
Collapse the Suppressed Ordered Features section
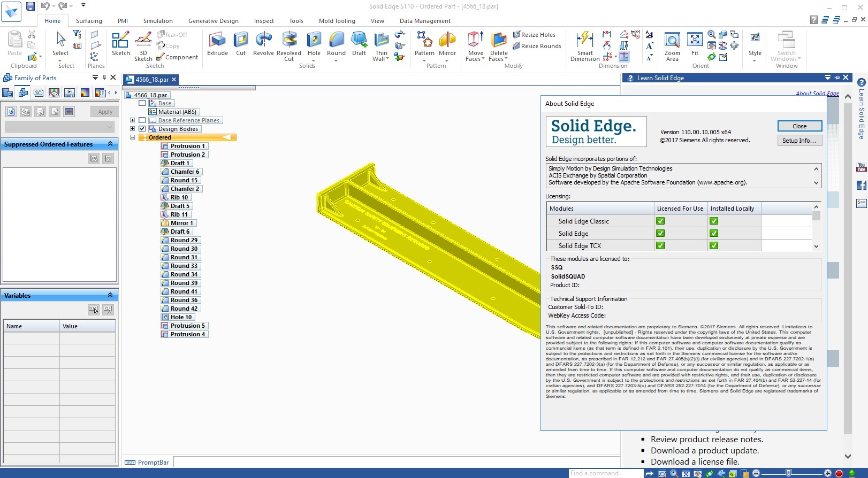tap(110, 144)
